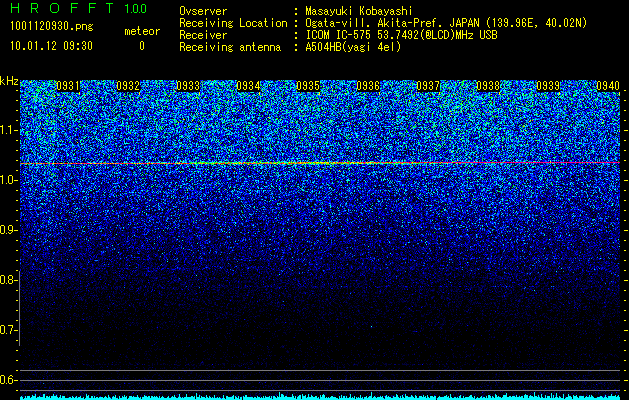Click the 0933 time marker

coord(188,86)
